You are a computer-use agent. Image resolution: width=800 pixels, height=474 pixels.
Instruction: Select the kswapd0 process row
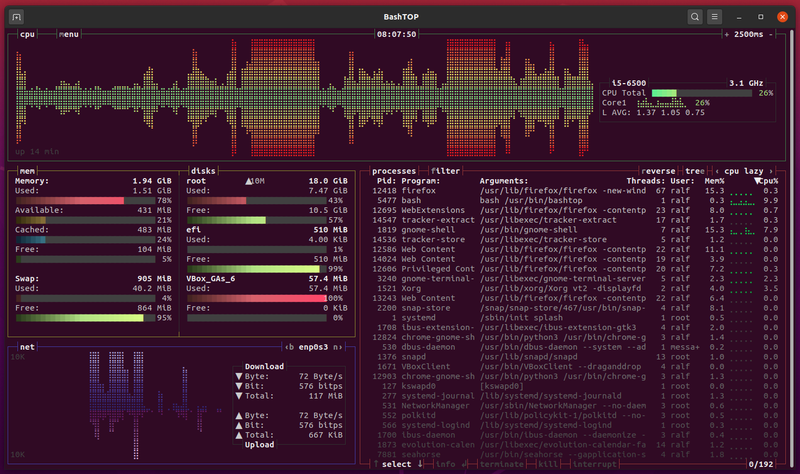click(575, 386)
